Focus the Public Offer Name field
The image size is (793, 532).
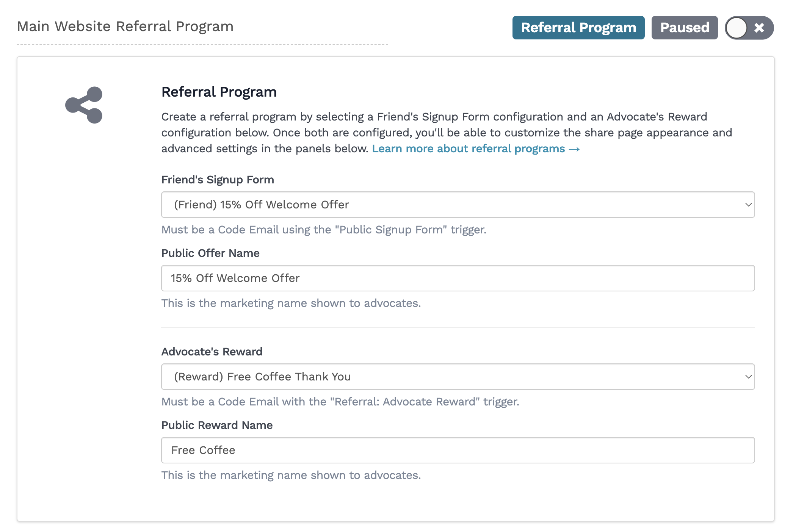coord(458,278)
